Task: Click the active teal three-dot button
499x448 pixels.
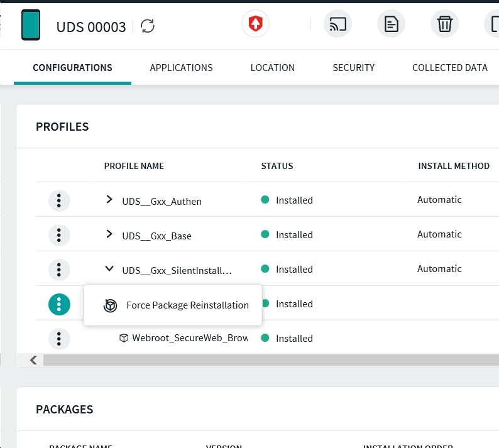Action: coord(59,305)
